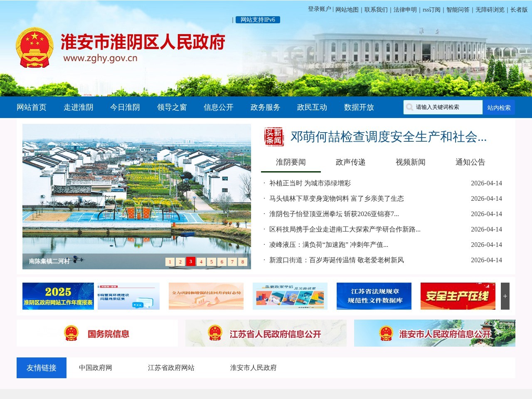Switch to the 视频新闻 tab
The image size is (532, 399).
411,162
